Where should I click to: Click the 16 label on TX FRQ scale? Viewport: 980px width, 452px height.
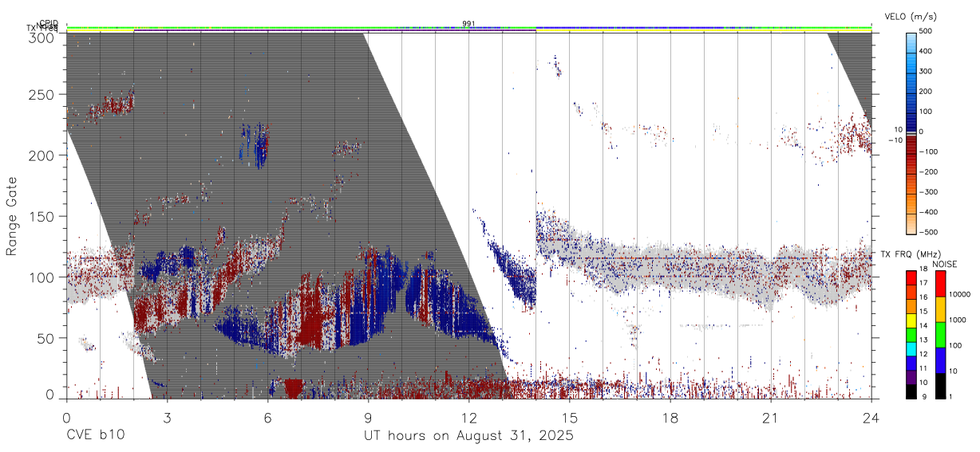point(923,297)
